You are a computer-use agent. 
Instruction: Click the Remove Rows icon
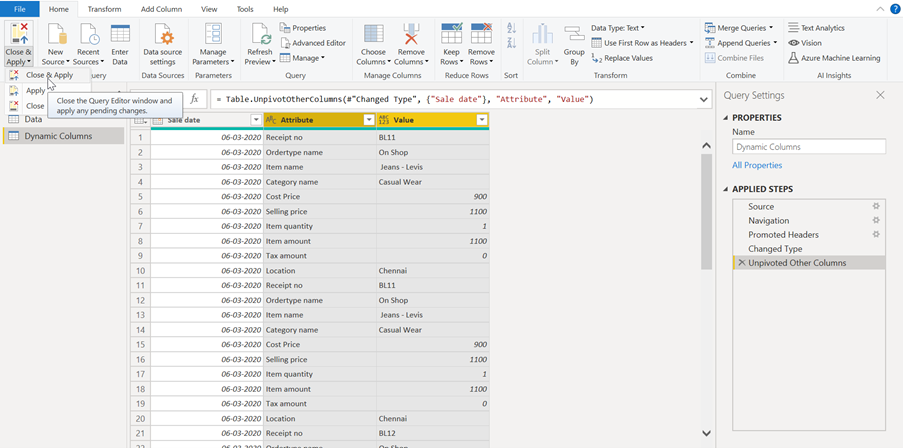point(481,34)
